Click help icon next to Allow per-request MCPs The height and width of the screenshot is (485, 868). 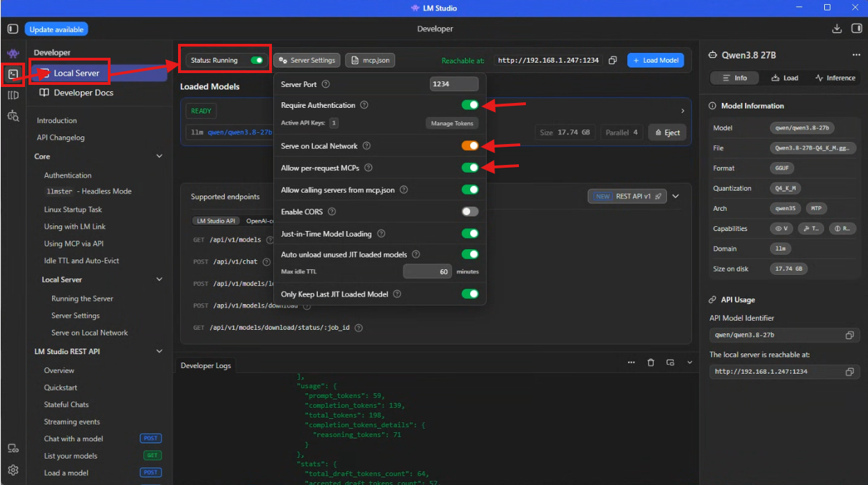368,168
